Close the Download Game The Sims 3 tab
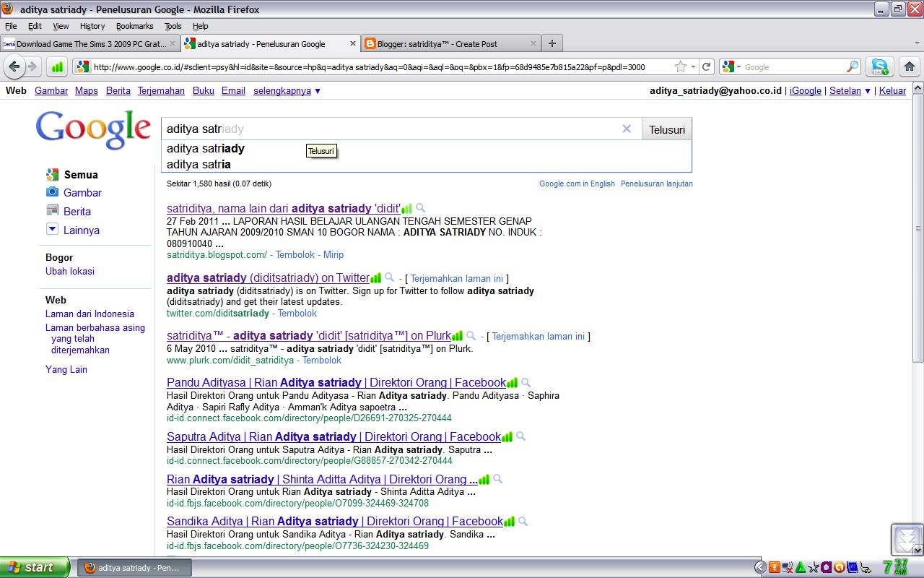This screenshot has width=924, height=578. (x=173, y=43)
